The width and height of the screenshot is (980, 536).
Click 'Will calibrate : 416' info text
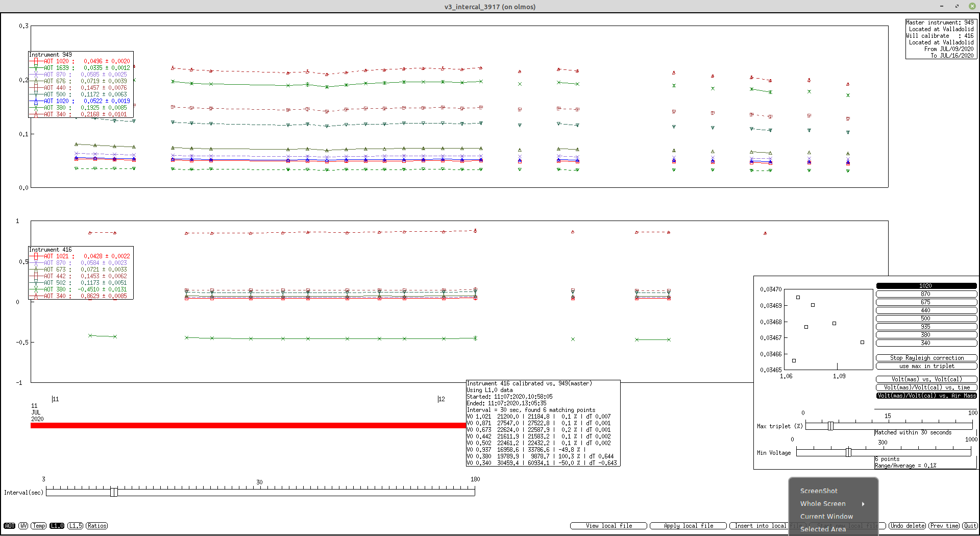940,36
